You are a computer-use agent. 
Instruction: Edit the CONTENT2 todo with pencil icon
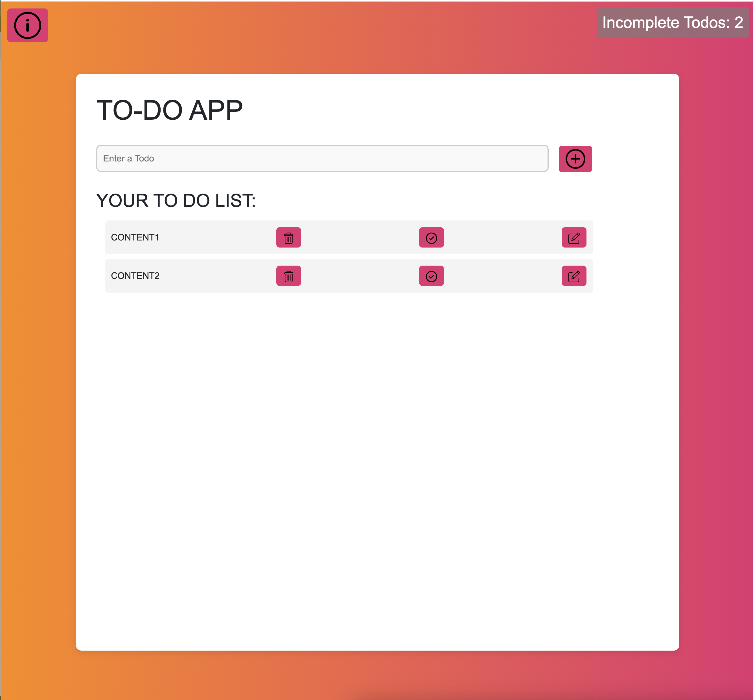574,276
